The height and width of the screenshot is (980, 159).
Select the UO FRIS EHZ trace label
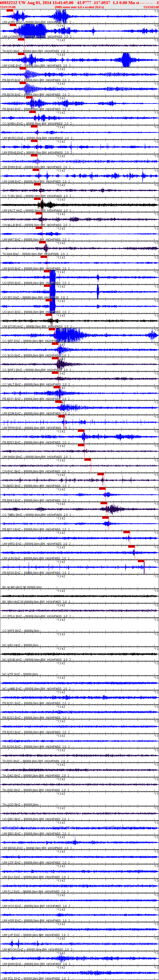pyautogui.click(x=36, y=283)
